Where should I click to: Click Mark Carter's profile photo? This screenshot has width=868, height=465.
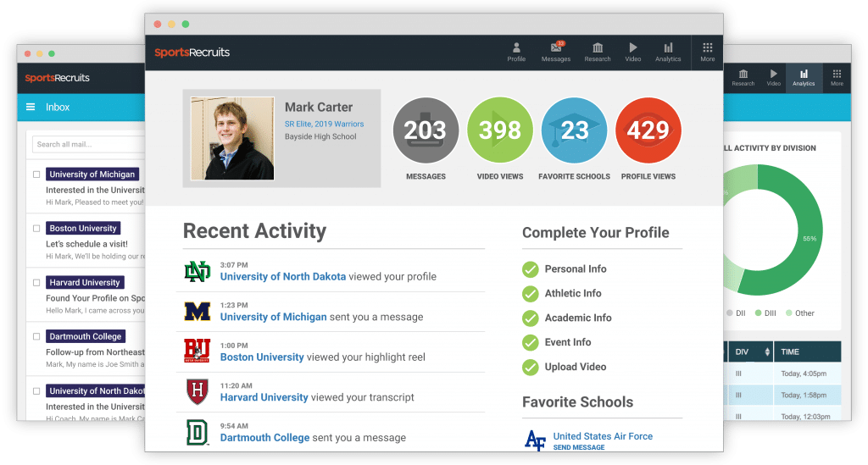[x=232, y=138]
